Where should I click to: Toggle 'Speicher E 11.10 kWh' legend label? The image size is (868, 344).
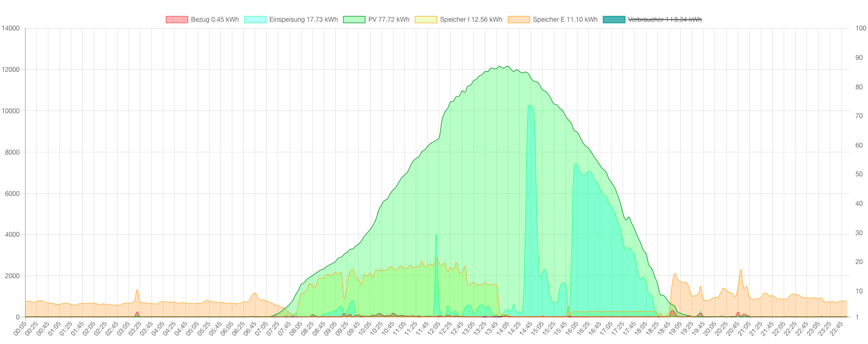point(565,20)
